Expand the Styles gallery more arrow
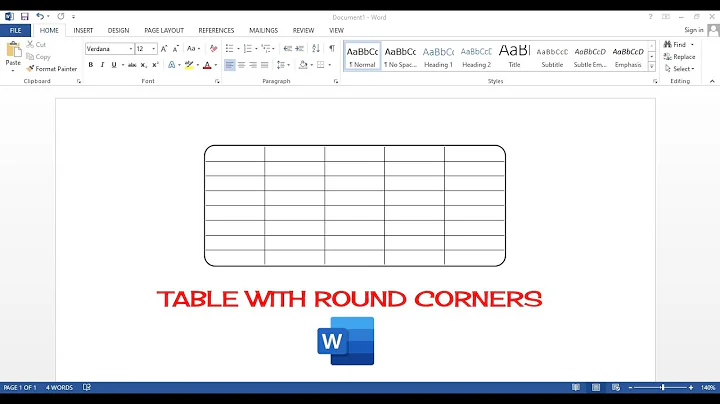Image resolution: width=720 pixels, height=404 pixels. coord(652,66)
